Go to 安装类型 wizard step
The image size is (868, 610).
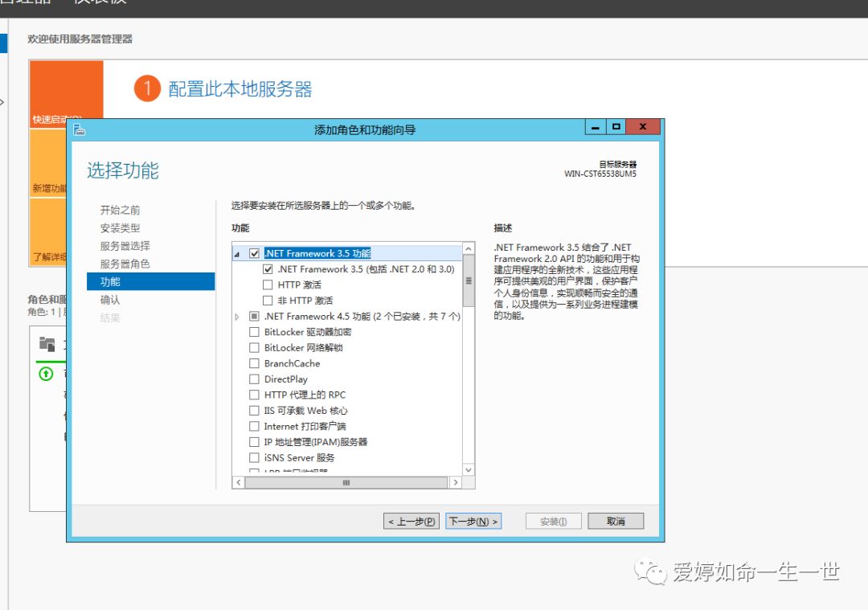pos(120,228)
